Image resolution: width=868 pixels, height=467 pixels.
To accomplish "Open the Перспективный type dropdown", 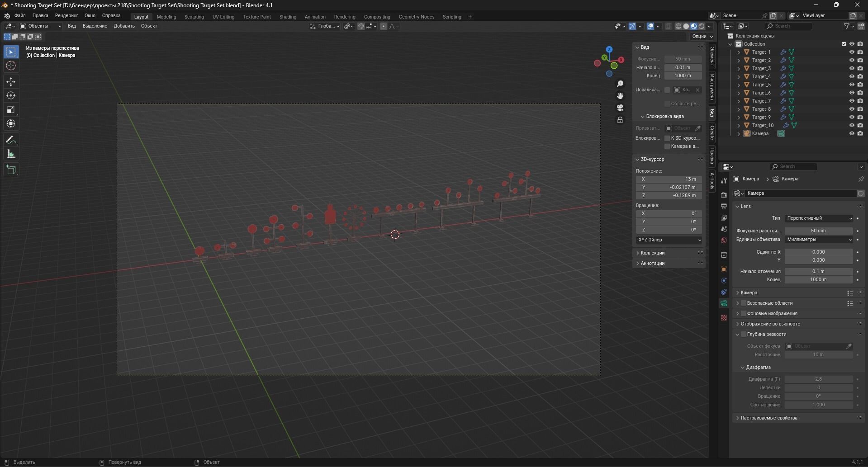I will pos(819,218).
